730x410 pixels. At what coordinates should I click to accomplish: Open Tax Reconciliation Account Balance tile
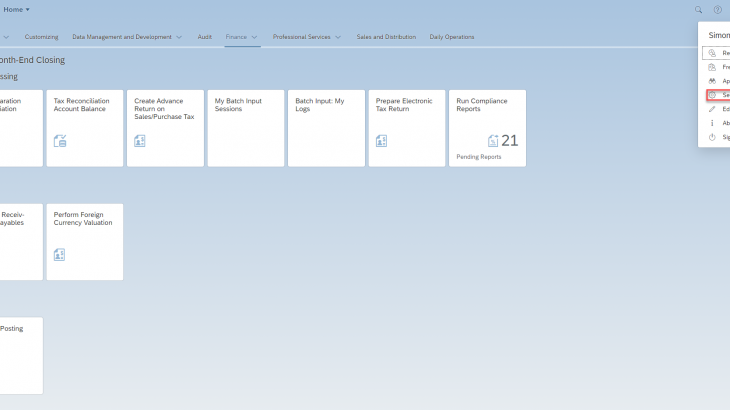coord(85,128)
